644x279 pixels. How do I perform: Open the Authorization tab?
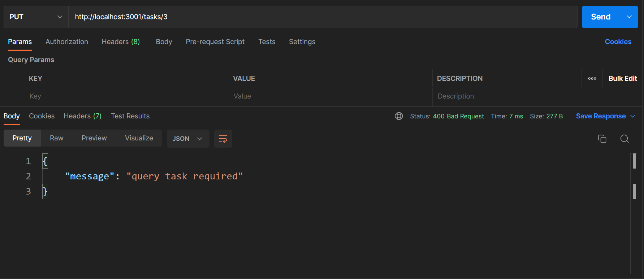point(67,42)
